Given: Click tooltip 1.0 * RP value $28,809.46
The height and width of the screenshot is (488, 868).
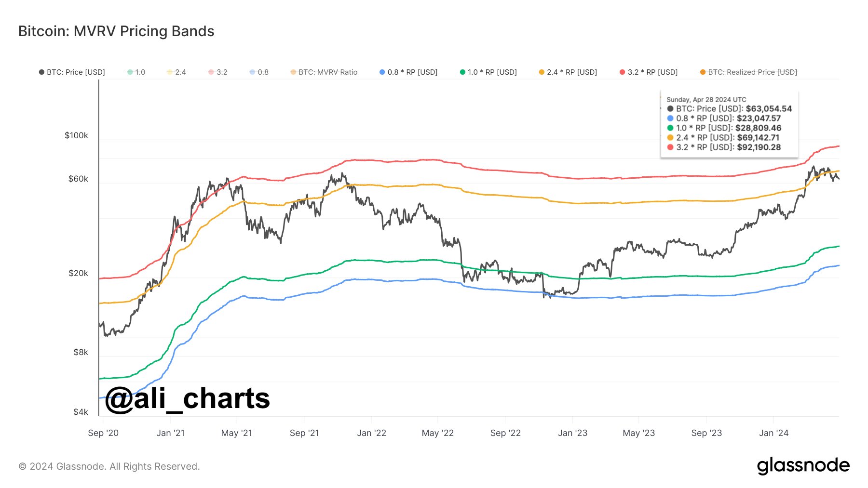Looking at the screenshot, I should pyautogui.click(x=759, y=128).
